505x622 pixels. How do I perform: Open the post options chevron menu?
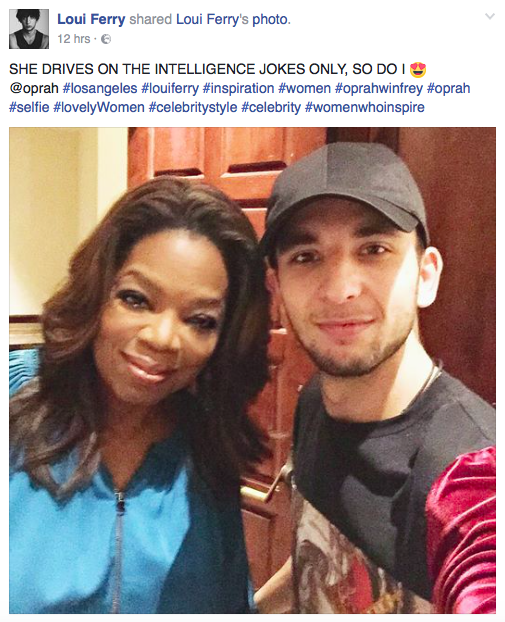point(490,16)
